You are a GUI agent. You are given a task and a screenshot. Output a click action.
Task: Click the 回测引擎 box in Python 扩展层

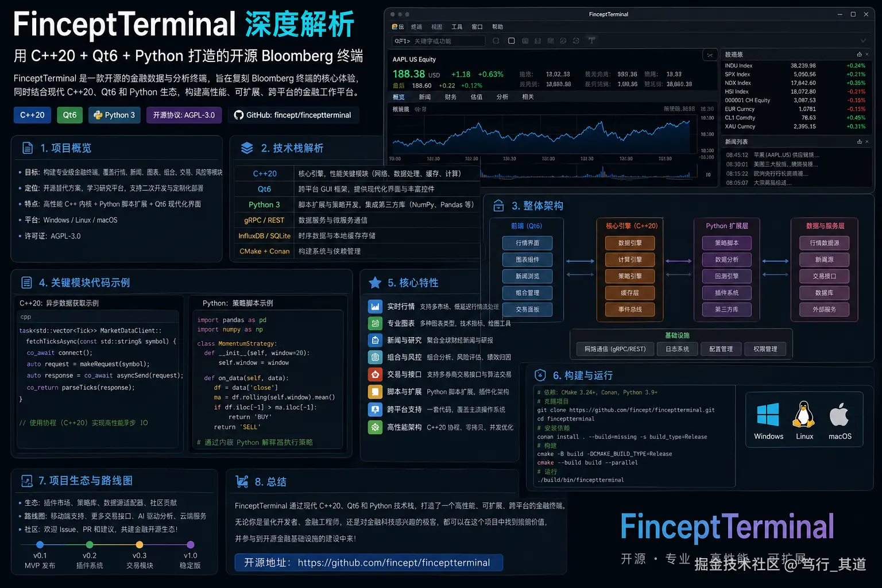coord(726,276)
